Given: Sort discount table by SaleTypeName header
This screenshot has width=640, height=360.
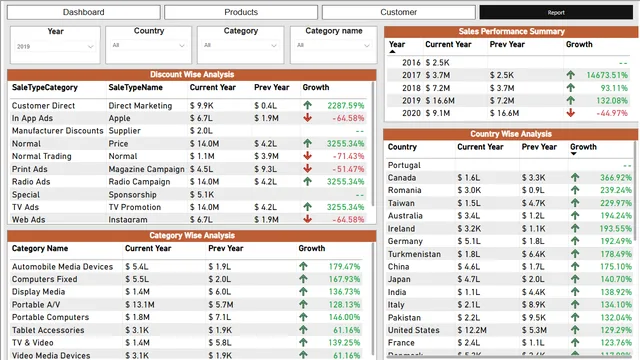Looking at the screenshot, I should [x=136, y=87].
